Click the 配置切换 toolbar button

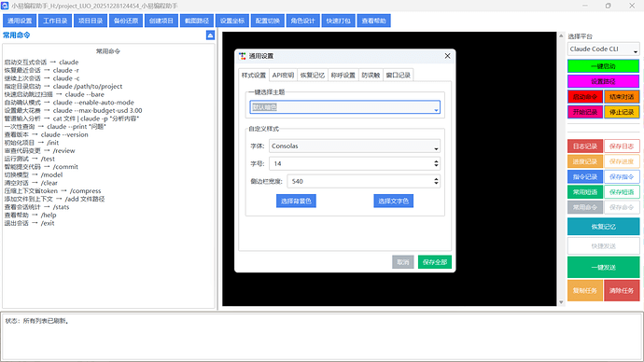pos(267,21)
